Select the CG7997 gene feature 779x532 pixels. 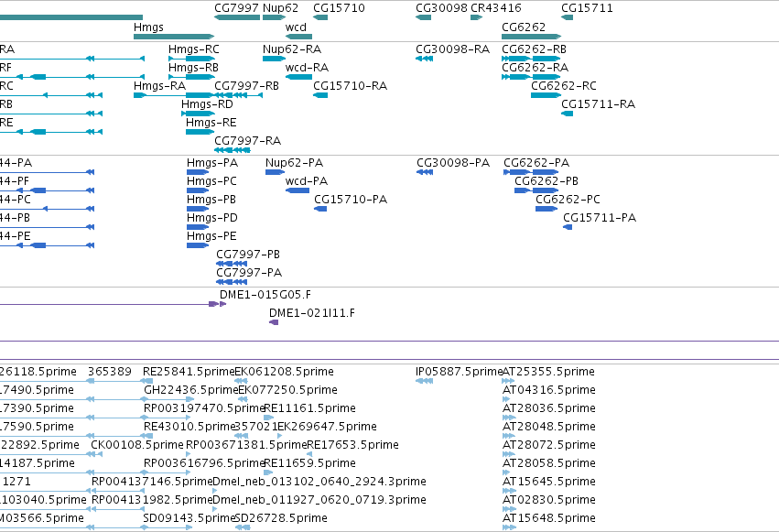[237, 17]
